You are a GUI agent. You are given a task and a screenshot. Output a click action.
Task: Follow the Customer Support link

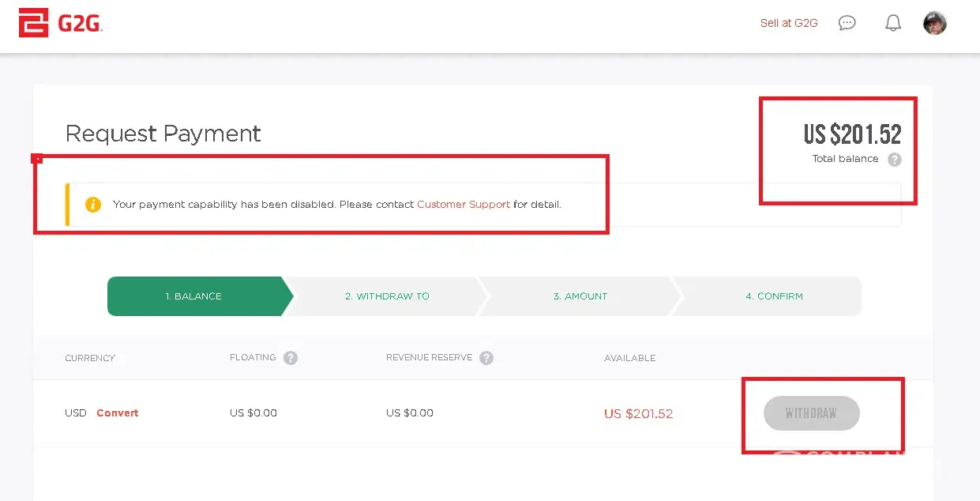coord(464,205)
